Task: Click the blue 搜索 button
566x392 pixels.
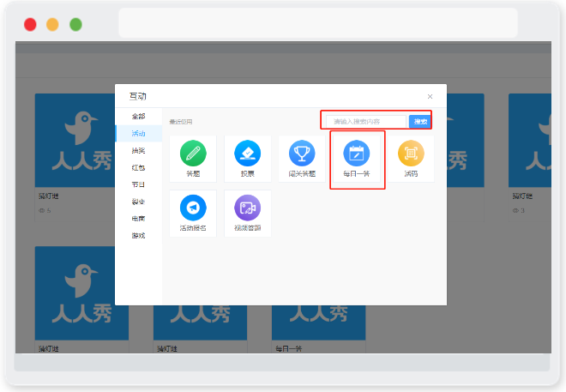Action: tap(420, 122)
